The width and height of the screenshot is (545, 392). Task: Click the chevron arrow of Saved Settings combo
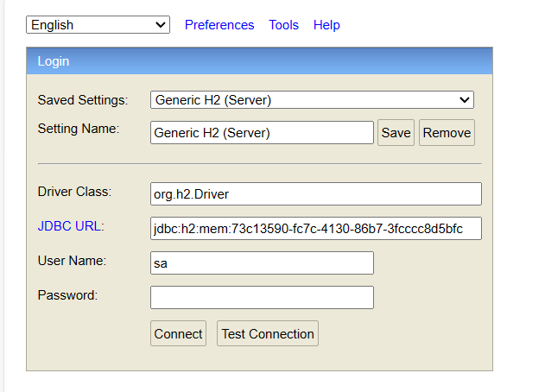(x=465, y=100)
